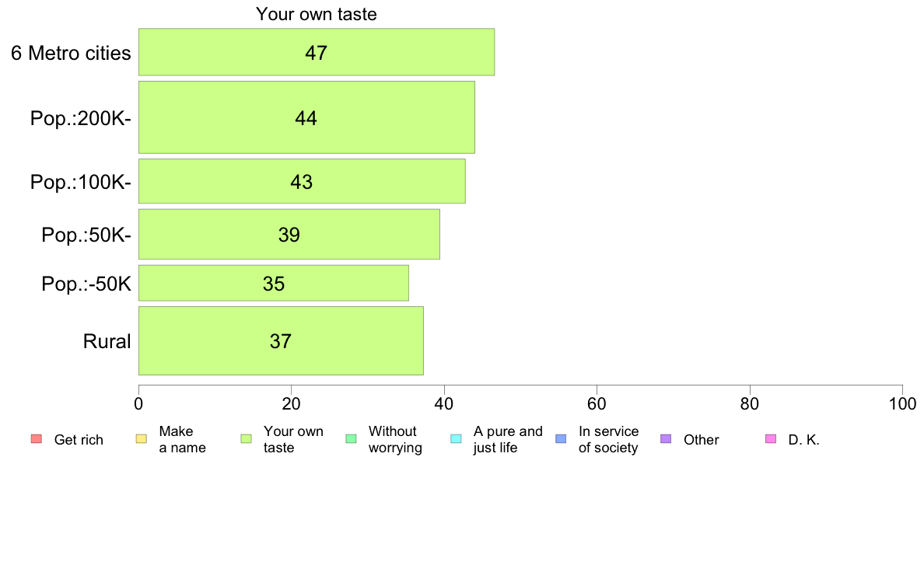The width and height of the screenshot is (924, 572).
Task: Click the Rural bar showing 37
Action: (281, 340)
